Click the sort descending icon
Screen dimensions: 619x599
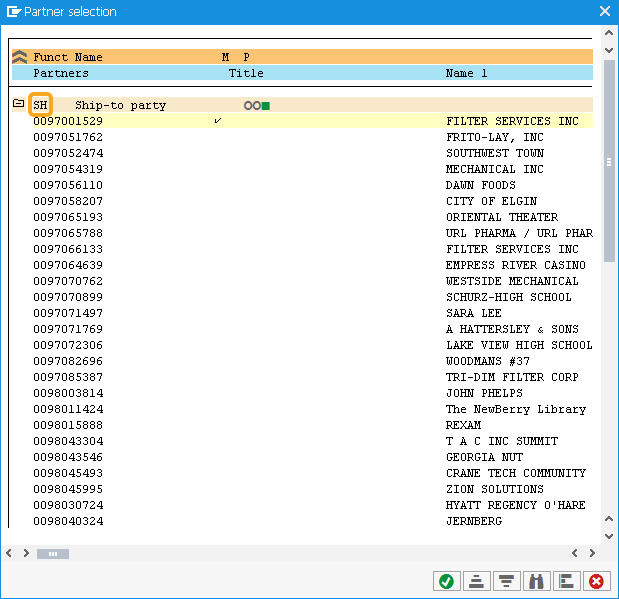point(506,581)
